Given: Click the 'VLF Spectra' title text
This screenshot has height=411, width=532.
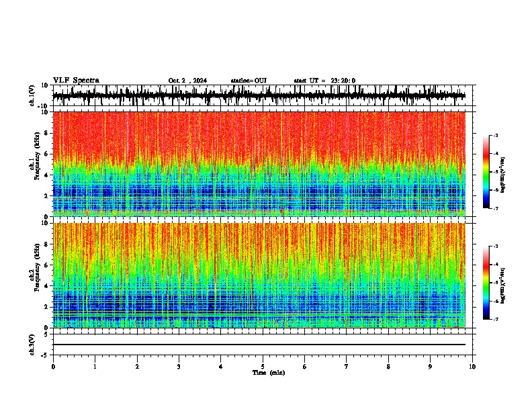Looking at the screenshot, I should pyautogui.click(x=76, y=81).
